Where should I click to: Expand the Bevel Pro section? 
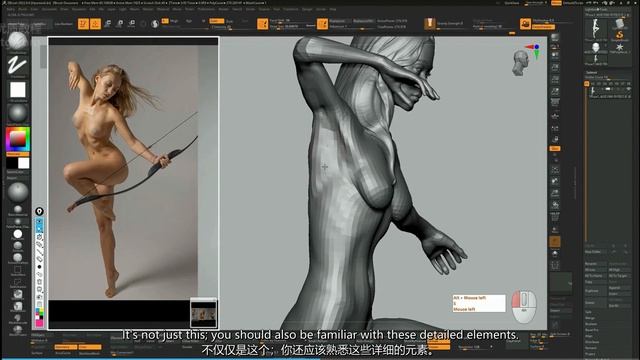(592, 330)
